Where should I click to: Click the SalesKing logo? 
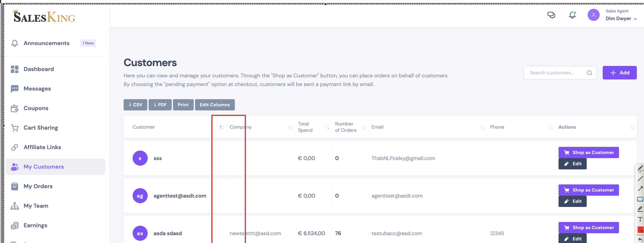[44, 16]
